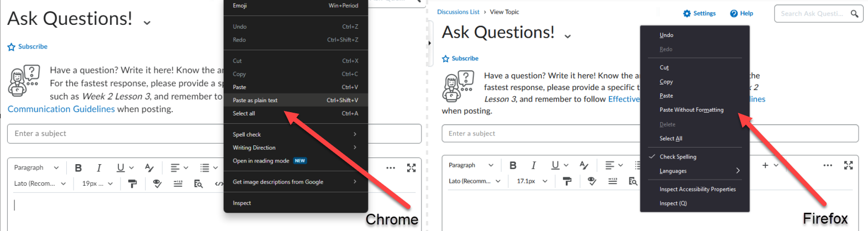Screen dimensions: 868x231
Task: Open more actions ellipsis in Firefox editor
Action: click(x=828, y=165)
